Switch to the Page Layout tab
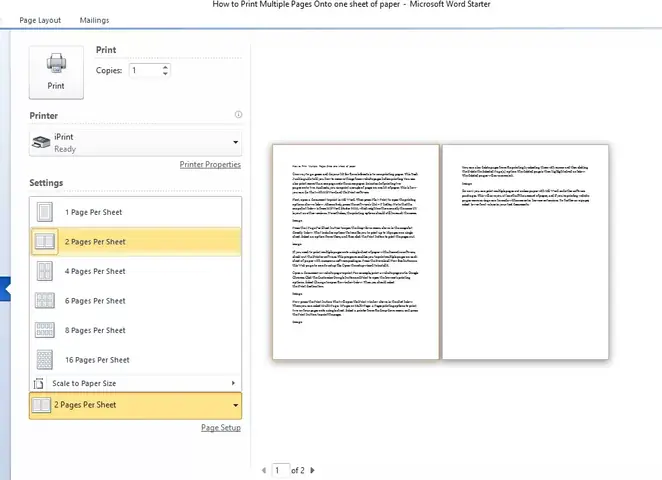This screenshot has height=480, width=662. [x=40, y=20]
